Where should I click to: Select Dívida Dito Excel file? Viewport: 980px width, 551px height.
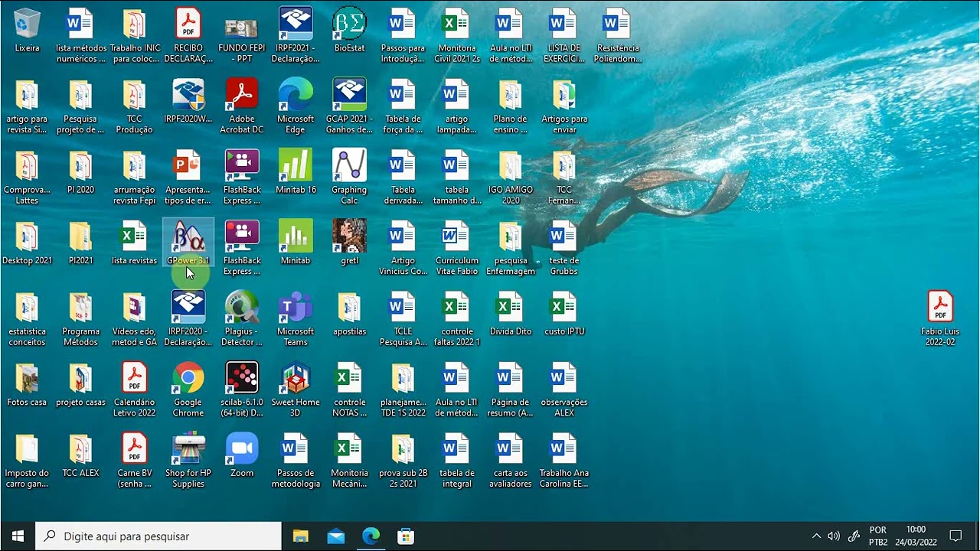coord(511,314)
